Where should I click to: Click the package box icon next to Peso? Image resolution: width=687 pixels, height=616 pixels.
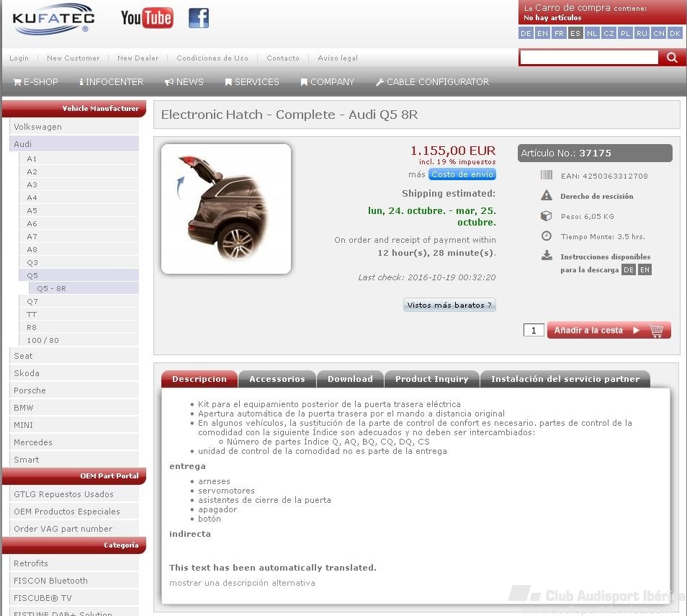click(x=546, y=215)
